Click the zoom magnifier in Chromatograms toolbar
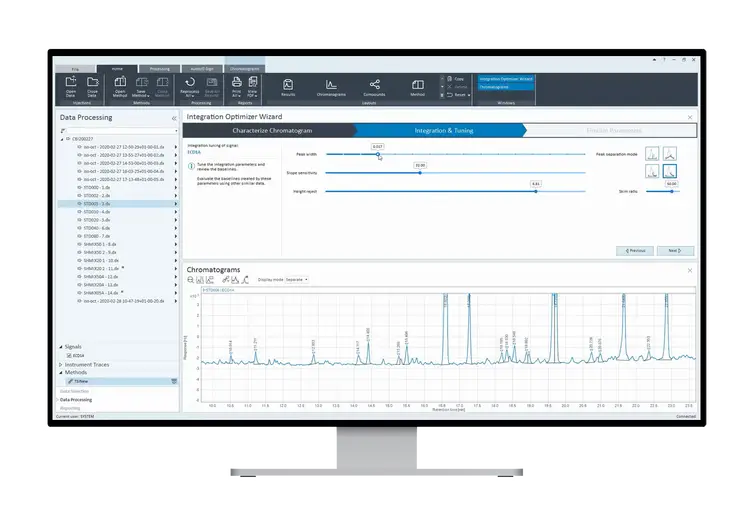 (192, 279)
